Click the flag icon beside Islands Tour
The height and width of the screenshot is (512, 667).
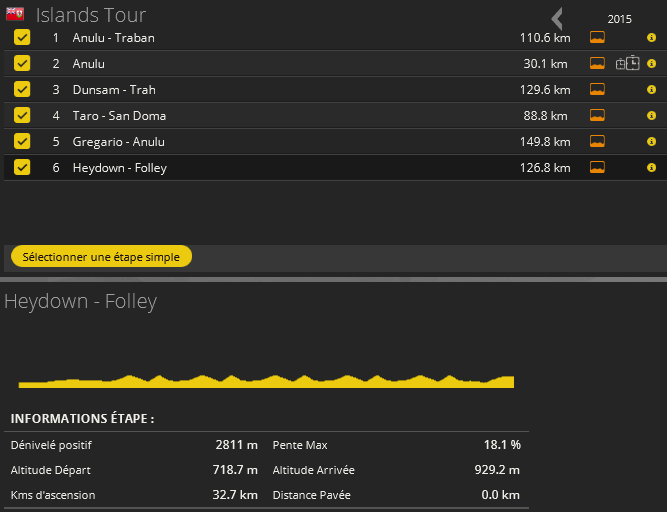(x=15, y=15)
